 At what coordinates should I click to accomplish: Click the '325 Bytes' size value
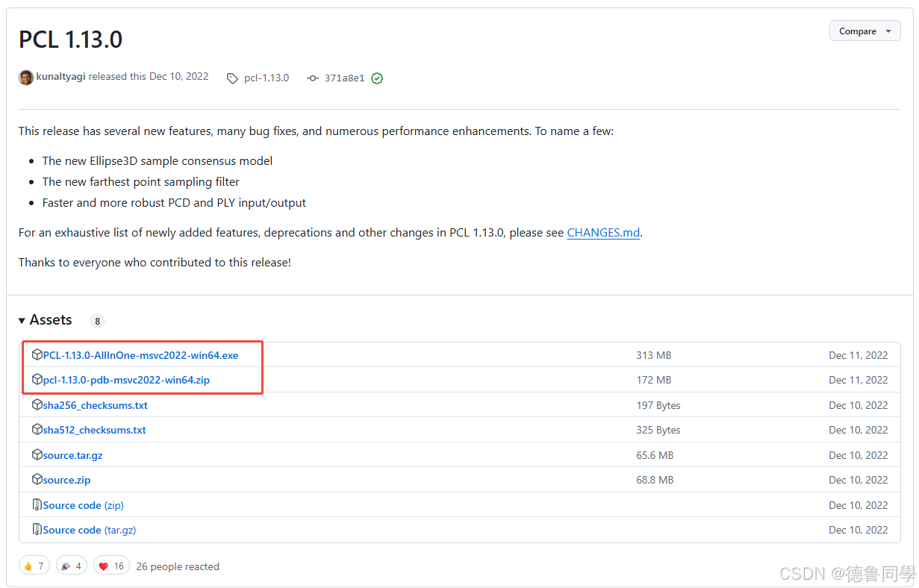(658, 430)
